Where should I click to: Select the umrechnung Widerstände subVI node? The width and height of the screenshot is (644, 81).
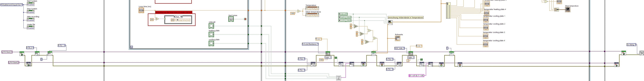pyautogui.click(x=390, y=22)
